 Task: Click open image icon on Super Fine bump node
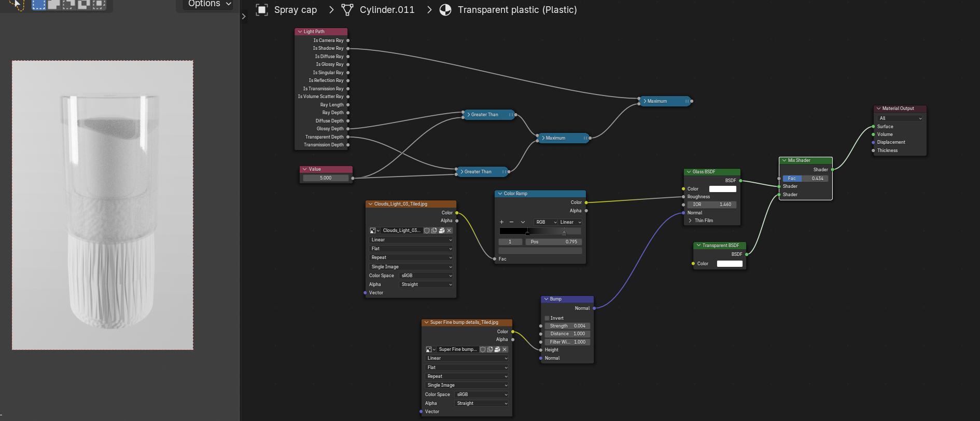point(497,349)
